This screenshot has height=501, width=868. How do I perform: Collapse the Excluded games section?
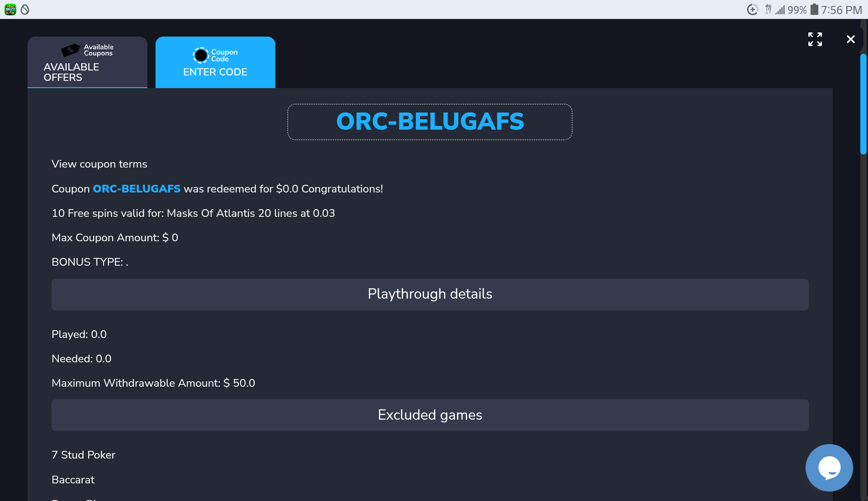tap(429, 415)
